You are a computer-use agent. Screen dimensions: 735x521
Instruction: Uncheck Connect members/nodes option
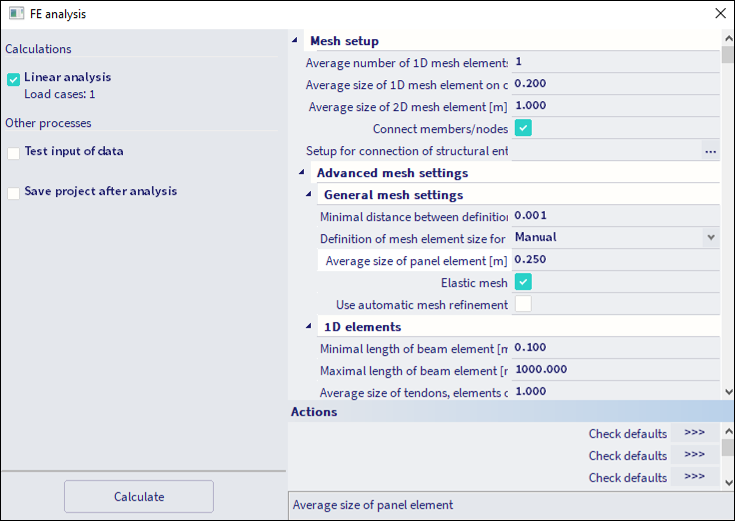(x=523, y=128)
